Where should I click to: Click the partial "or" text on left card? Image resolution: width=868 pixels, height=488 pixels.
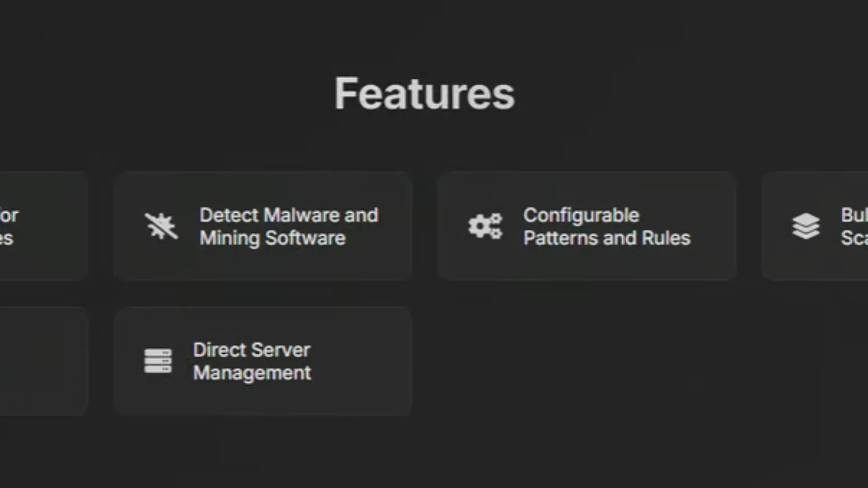pyautogui.click(x=9, y=216)
